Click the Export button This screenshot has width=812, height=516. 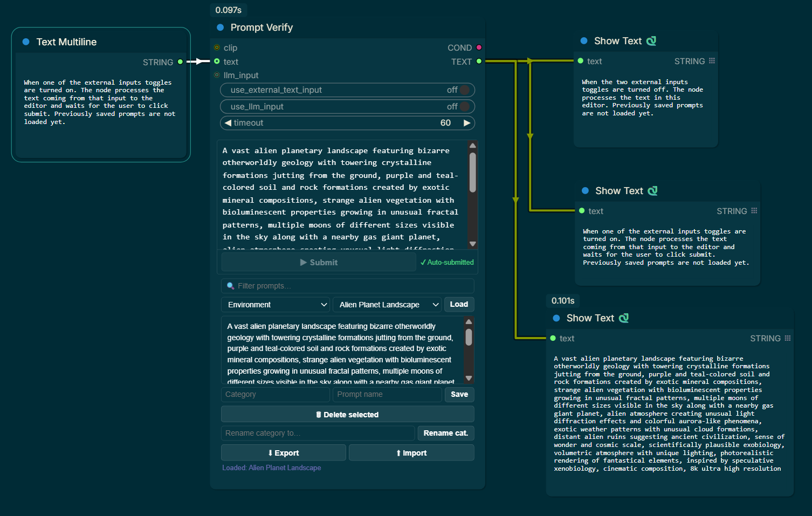pos(284,453)
